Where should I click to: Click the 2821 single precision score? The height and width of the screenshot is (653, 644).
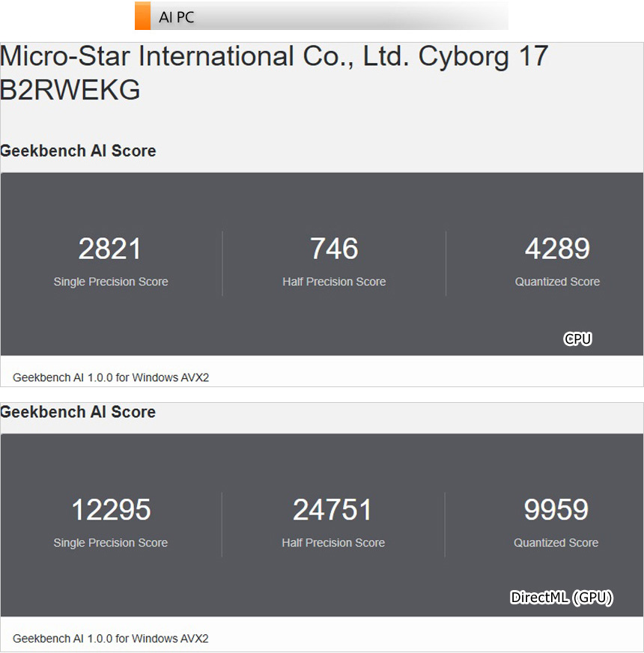click(110, 249)
